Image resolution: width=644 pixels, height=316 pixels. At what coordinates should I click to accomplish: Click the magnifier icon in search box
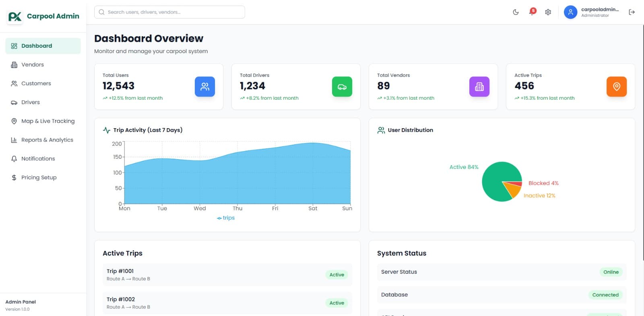[x=102, y=12]
